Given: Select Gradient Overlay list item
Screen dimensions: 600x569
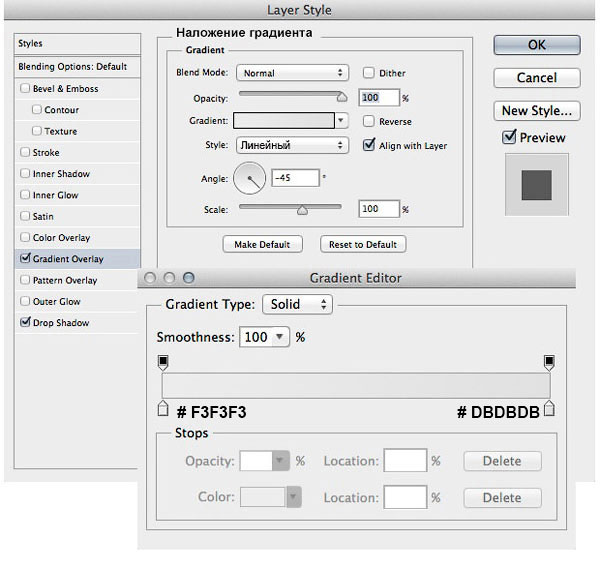Looking at the screenshot, I should [x=77, y=259].
